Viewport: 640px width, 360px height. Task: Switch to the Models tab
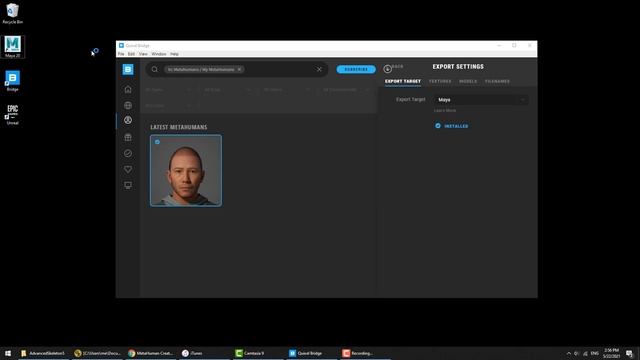coord(468,81)
